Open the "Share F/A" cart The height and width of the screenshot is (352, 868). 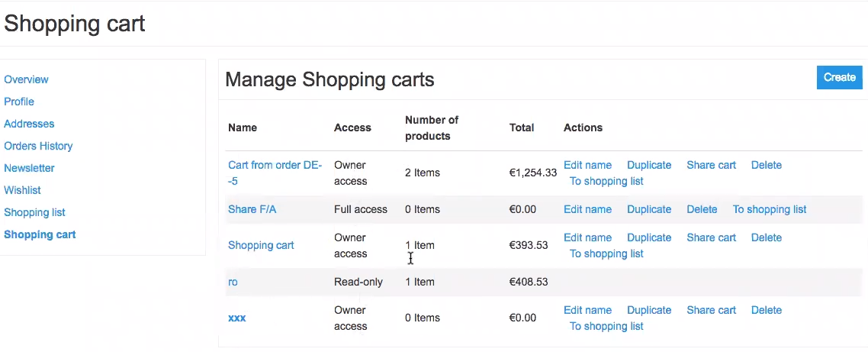coord(252,209)
